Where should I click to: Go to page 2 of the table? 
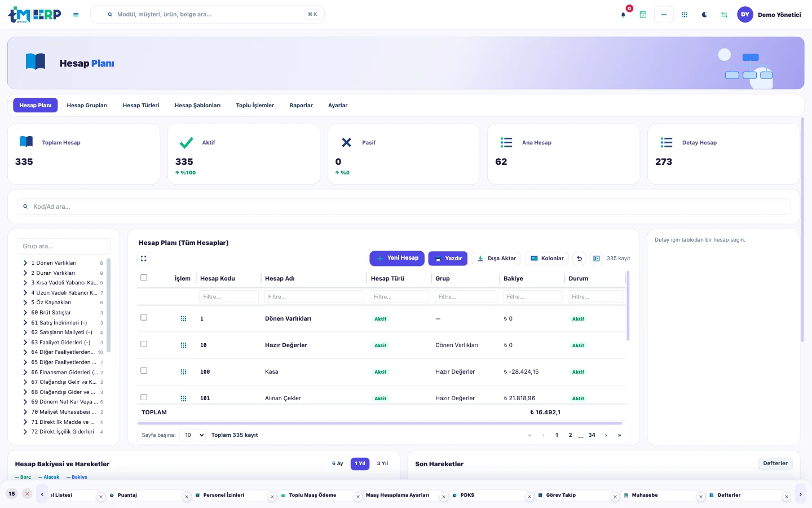(570, 435)
